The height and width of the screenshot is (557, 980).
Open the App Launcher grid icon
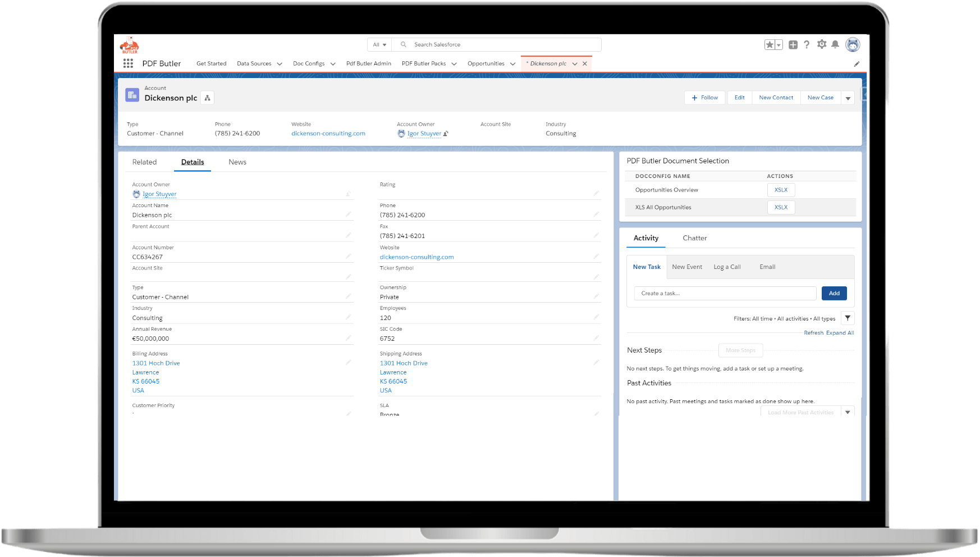click(x=128, y=63)
